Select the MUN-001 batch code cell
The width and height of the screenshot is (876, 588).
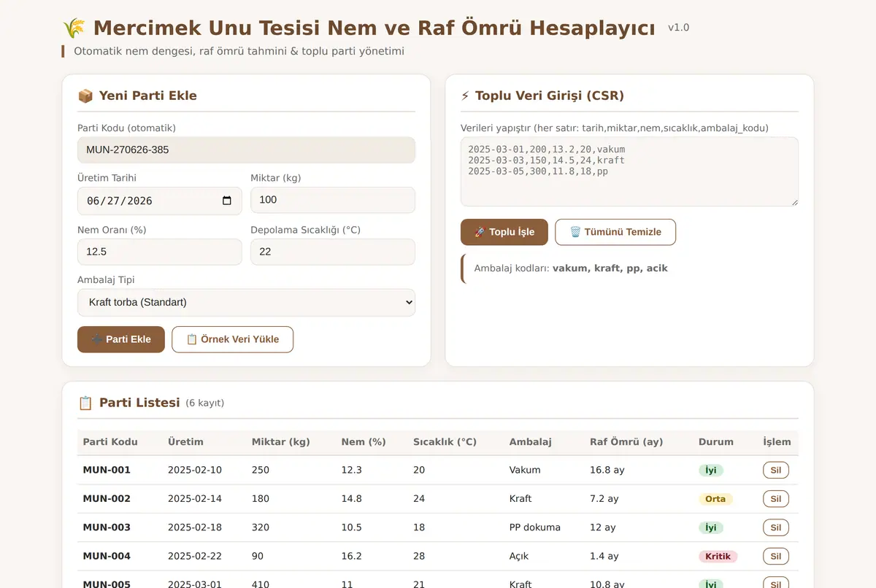click(x=107, y=470)
